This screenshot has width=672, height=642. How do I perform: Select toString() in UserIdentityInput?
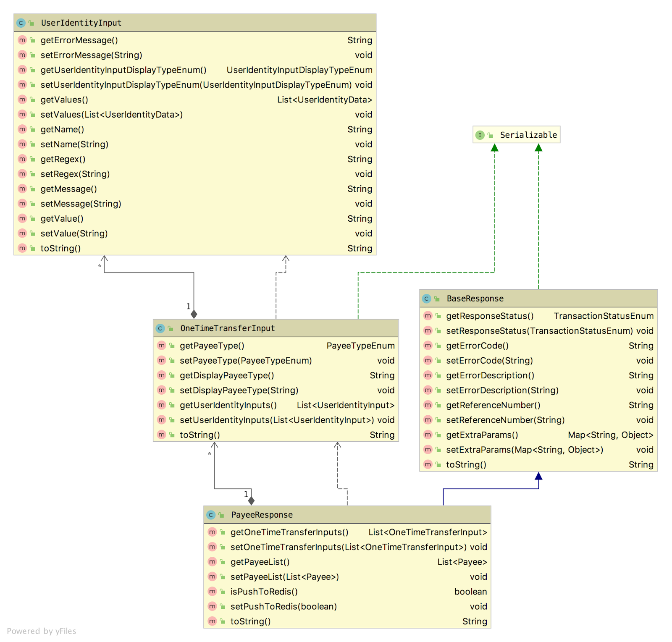click(x=195, y=248)
